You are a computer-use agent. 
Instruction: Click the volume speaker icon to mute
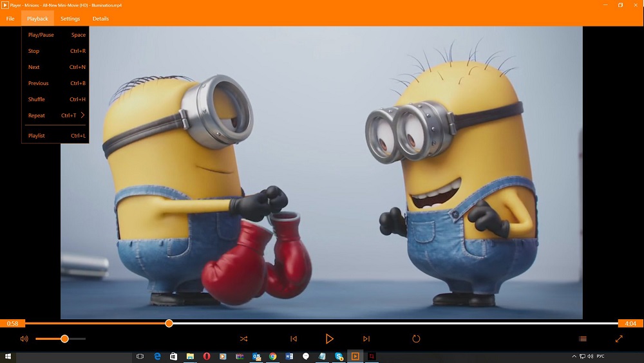tap(24, 339)
